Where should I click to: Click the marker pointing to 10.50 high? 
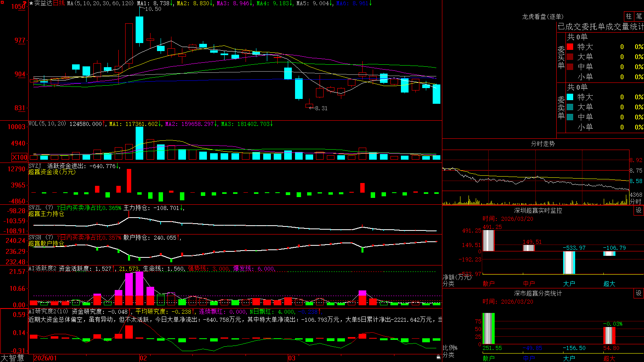[142, 8]
